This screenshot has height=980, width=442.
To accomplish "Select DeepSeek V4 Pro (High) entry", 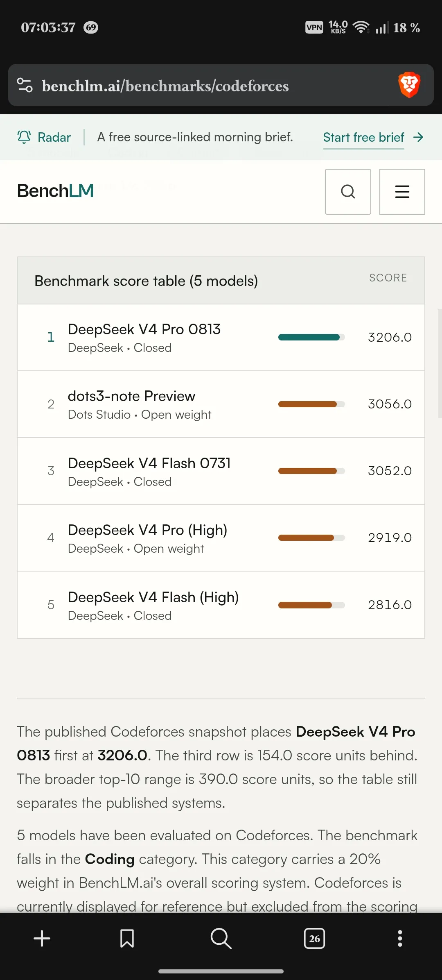I will pyautogui.click(x=221, y=538).
